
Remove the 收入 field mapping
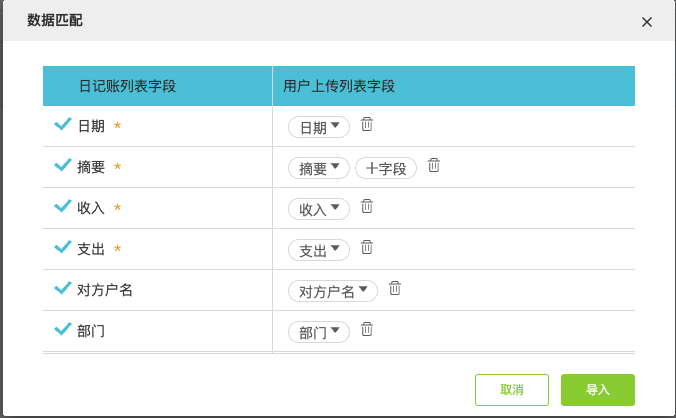click(x=367, y=206)
